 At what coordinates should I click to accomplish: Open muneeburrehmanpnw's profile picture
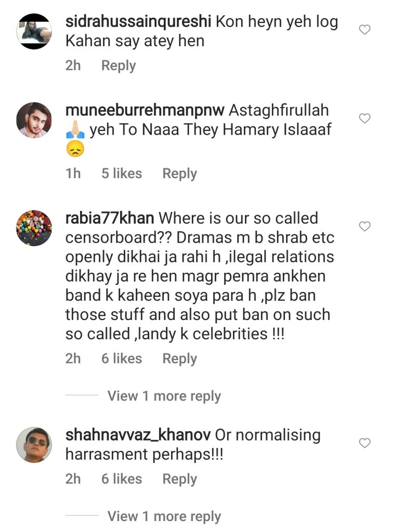point(34,120)
